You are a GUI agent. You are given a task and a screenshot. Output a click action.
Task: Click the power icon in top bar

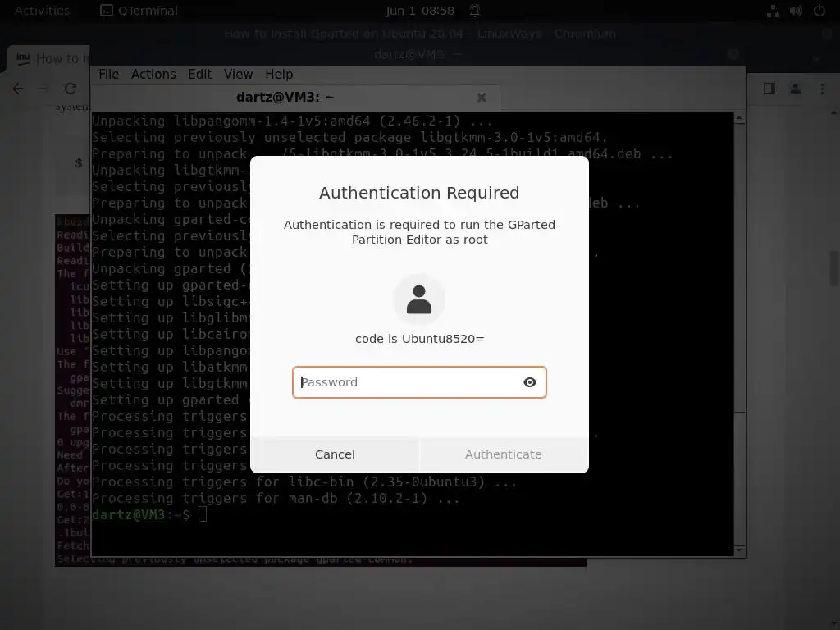[819, 11]
